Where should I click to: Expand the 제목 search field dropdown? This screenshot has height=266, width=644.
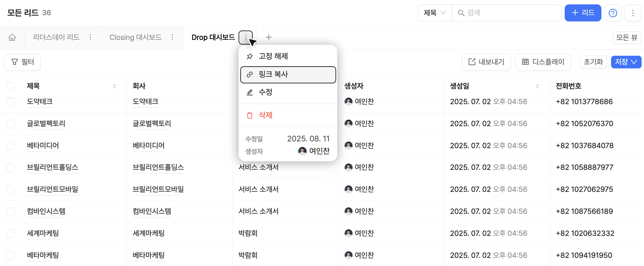pyautogui.click(x=434, y=13)
